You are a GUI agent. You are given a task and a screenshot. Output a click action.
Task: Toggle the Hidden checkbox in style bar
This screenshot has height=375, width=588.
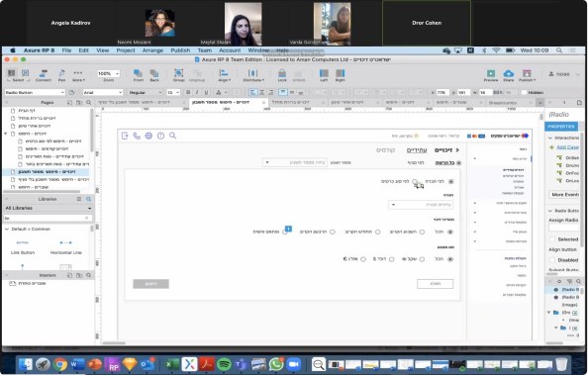click(525, 92)
